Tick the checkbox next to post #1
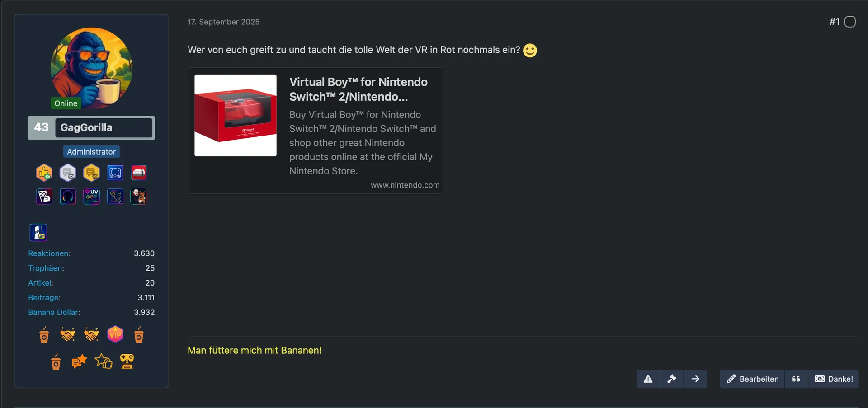 850,22
